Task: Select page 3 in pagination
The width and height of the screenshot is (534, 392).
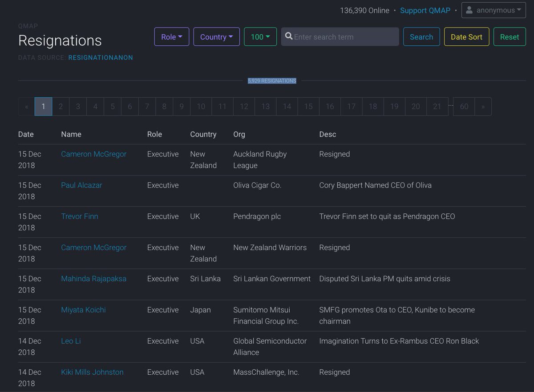Action: point(78,107)
